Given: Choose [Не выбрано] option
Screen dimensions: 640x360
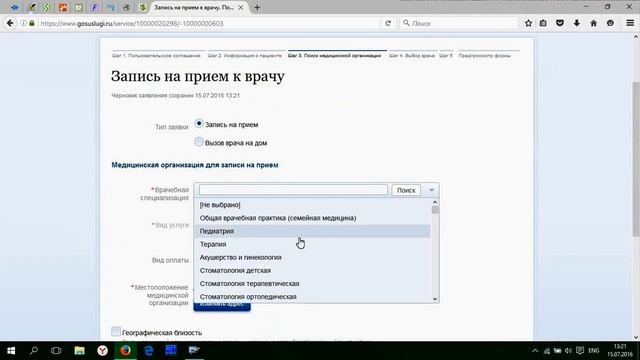Looking at the screenshot, I should [x=312, y=205].
